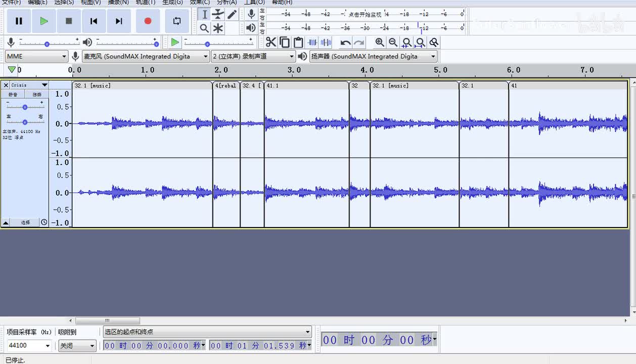
Task: Cut selection with the scissors icon
Action: (x=271, y=42)
